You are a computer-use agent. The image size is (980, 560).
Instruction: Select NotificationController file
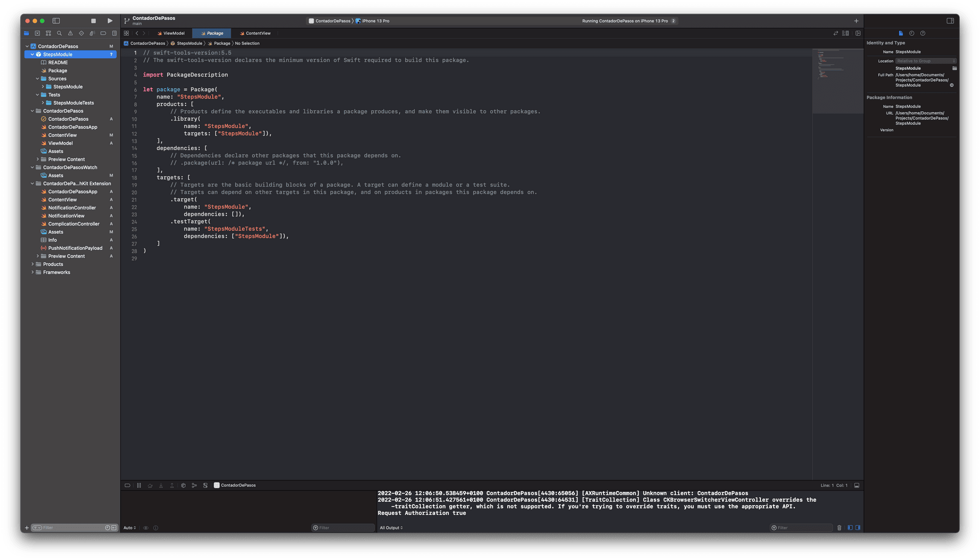click(x=72, y=208)
